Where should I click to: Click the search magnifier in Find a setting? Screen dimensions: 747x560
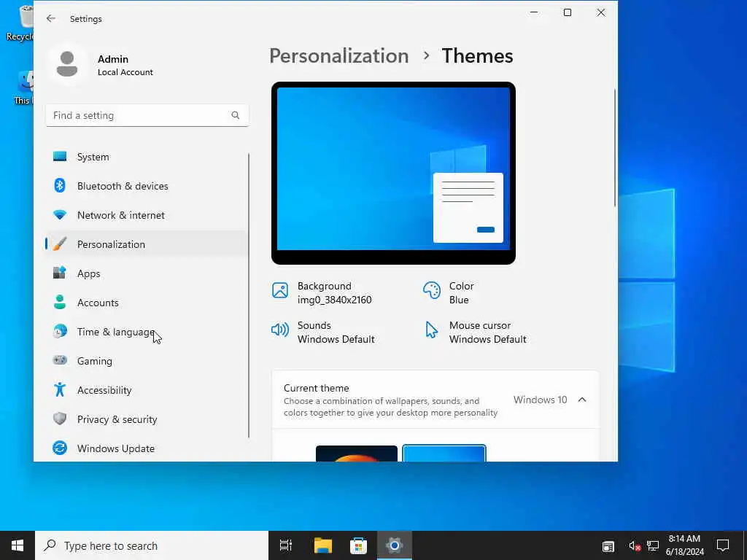tap(236, 115)
